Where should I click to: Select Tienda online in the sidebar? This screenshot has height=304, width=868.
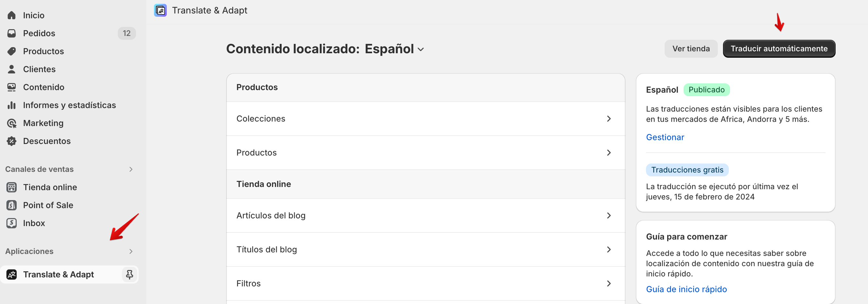click(50, 187)
